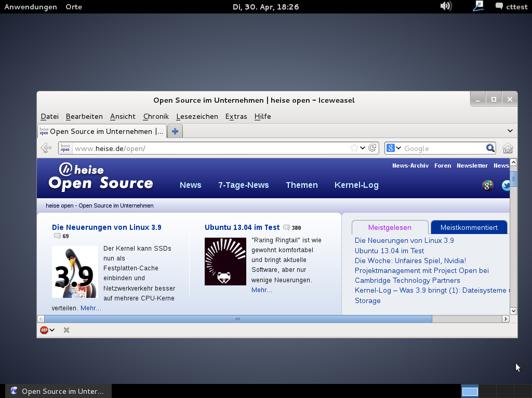
Task: Close the add-on bar with the x icon
Action: click(66, 330)
